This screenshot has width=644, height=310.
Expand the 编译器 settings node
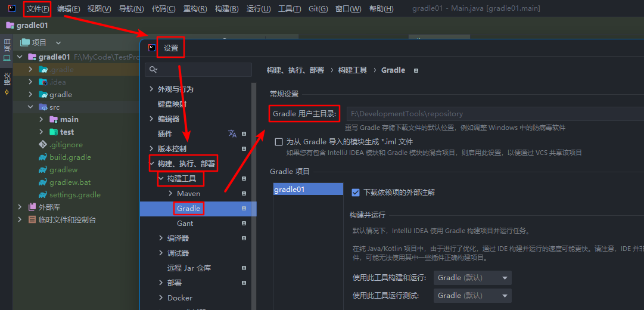pos(161,238)
